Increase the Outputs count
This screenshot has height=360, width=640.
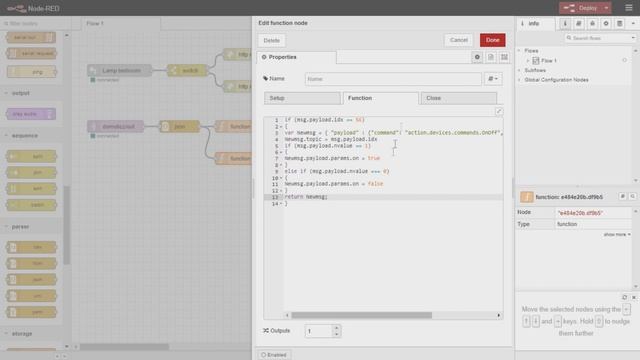point(336,328)
